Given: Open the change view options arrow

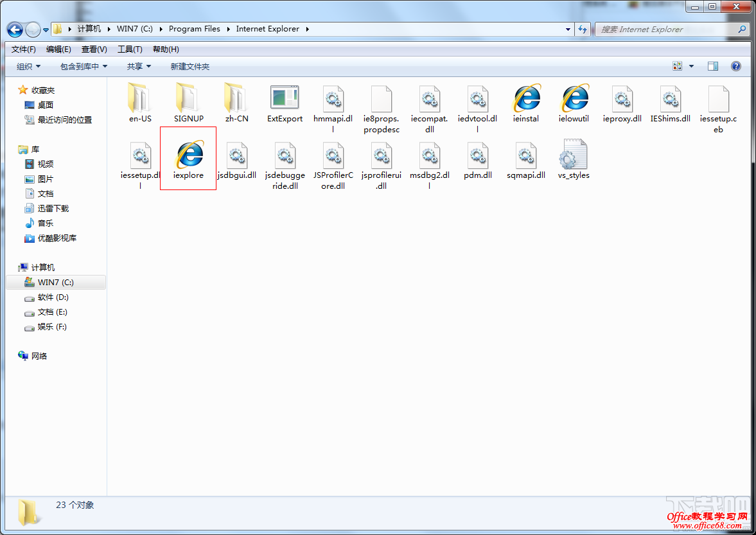Looking at the screenshot, I should click(x=691, y=66).
